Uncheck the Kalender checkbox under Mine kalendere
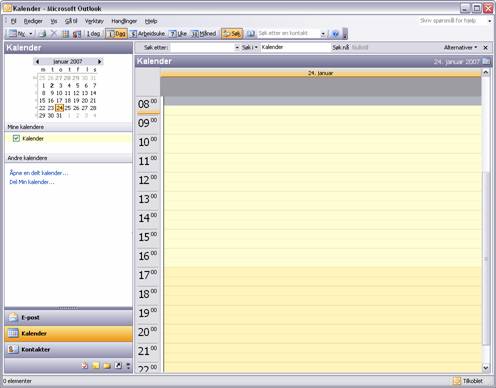Screen dimensions: 496x388 click(16, 138)
